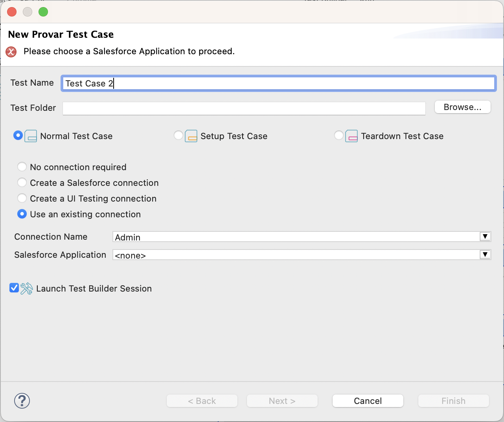The image size is (504, 422).
Task: Select the Normal Test Case radio button
Action: pyautogui.click(x=18, y=135)
